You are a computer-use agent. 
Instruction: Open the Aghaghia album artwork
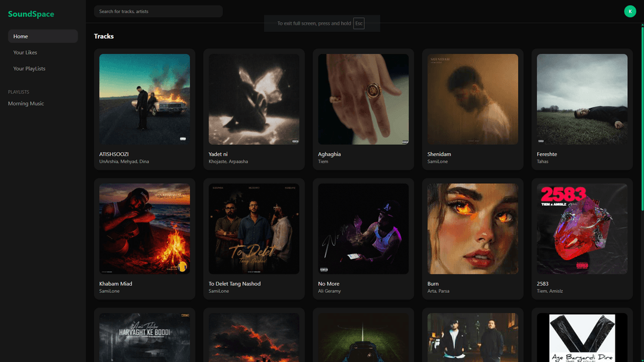click(x=363, y=99)
